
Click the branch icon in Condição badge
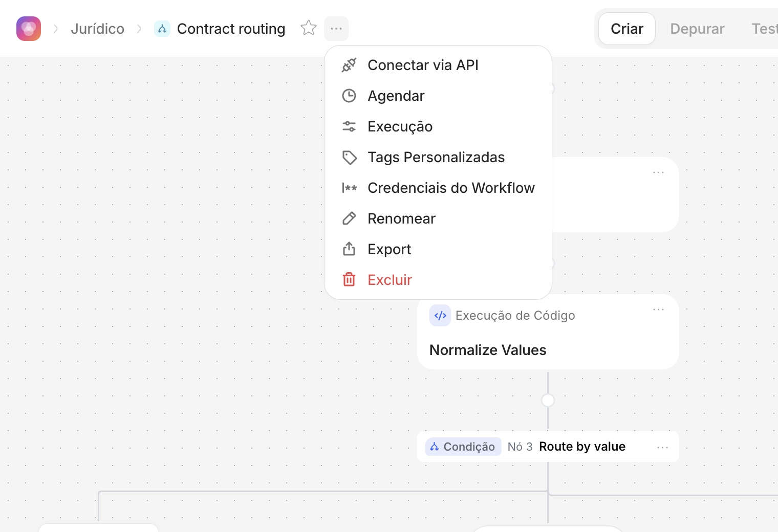[435, 447]
